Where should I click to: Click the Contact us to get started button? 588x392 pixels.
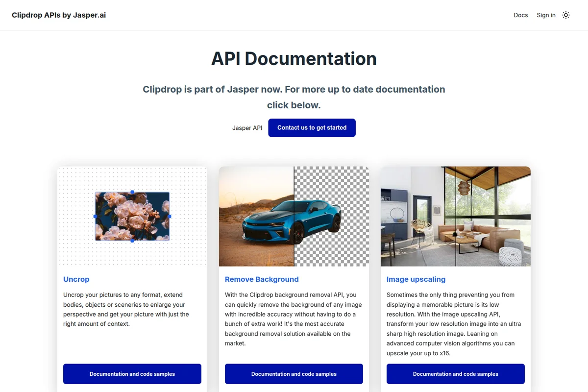(x=312, y=127)
